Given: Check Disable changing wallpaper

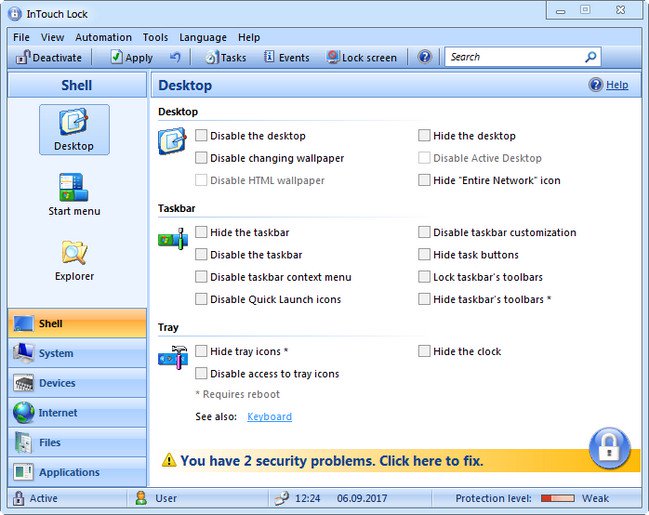Looking at the screenshot, I should 201,157.
